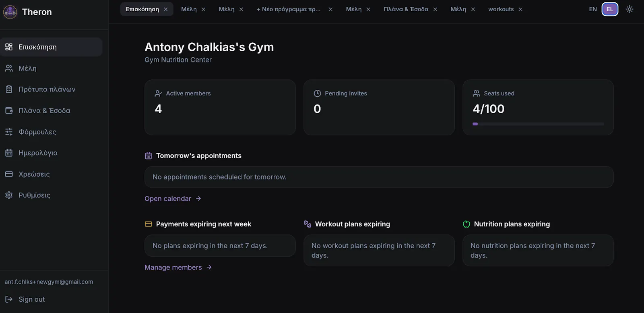Click the Πρότυπα πλάνων clipboard icon
Screen dimensions: 644x313
pos(9,89)
